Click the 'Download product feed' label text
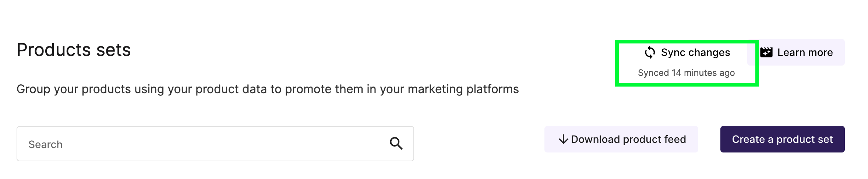868x179 pixels. click(x=628, y=139)
